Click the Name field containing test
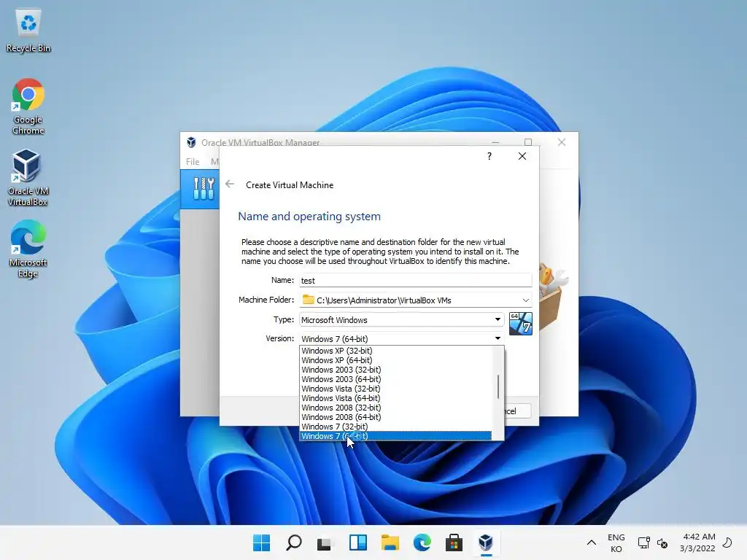Screen dimensions: 747x560 (x=415, y=281)
